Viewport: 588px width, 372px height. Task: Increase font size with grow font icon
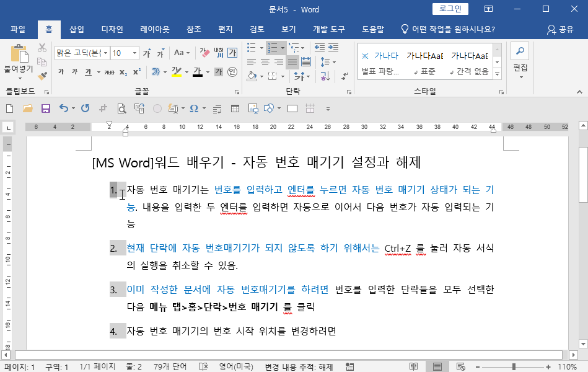tap(147, 53)
